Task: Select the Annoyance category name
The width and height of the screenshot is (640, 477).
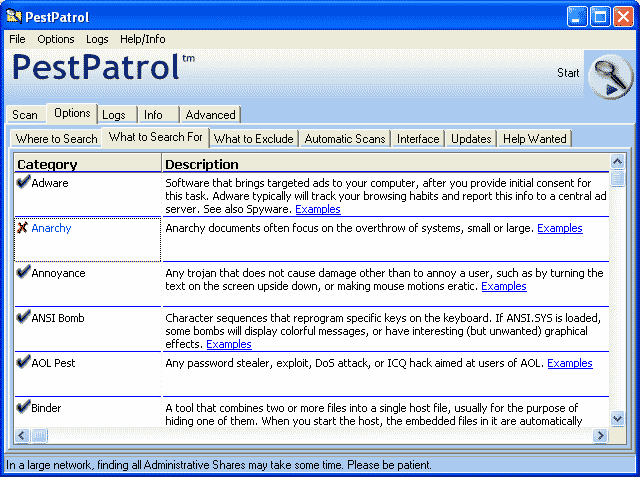Action: 58,273
